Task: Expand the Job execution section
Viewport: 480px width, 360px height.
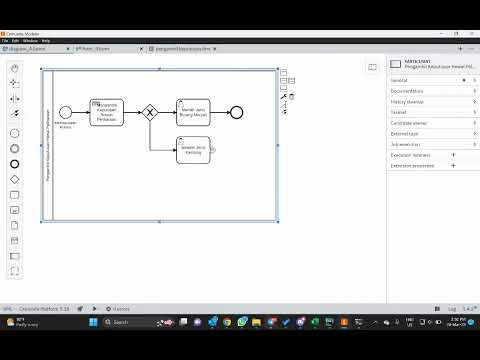Action: 433,144
